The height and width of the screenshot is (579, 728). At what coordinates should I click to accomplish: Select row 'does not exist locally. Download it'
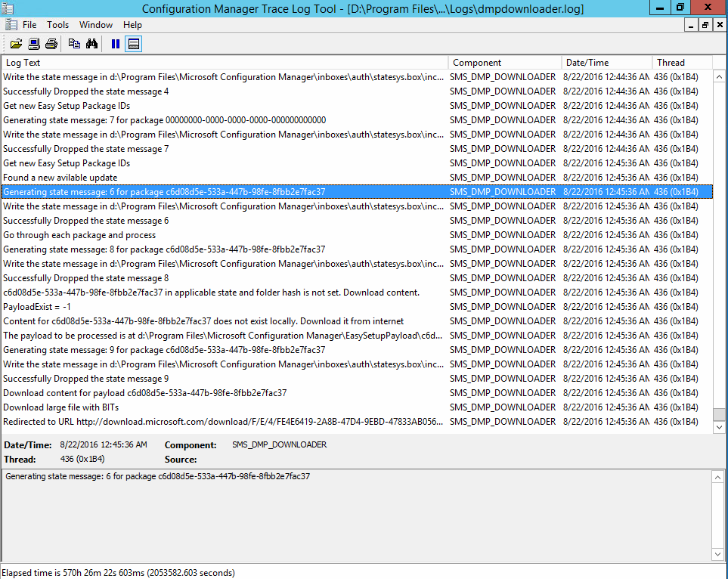357,321
